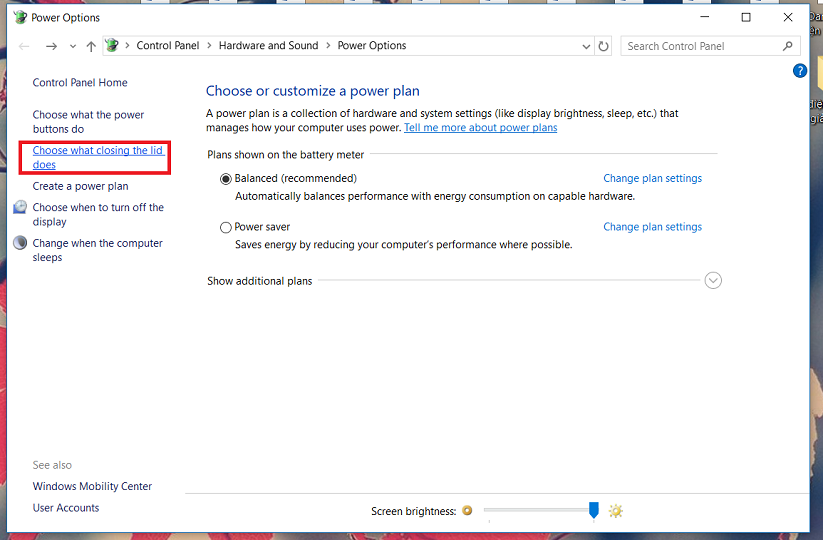Select the Power saver plan
This screenshot has width=823, height=540.
pyautogui.click(x=226, y=228)
